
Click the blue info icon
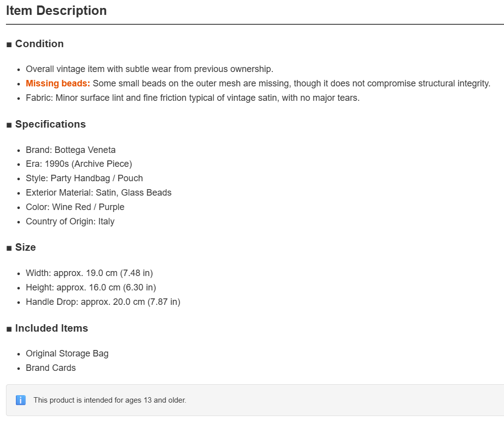tap(20, 400)
